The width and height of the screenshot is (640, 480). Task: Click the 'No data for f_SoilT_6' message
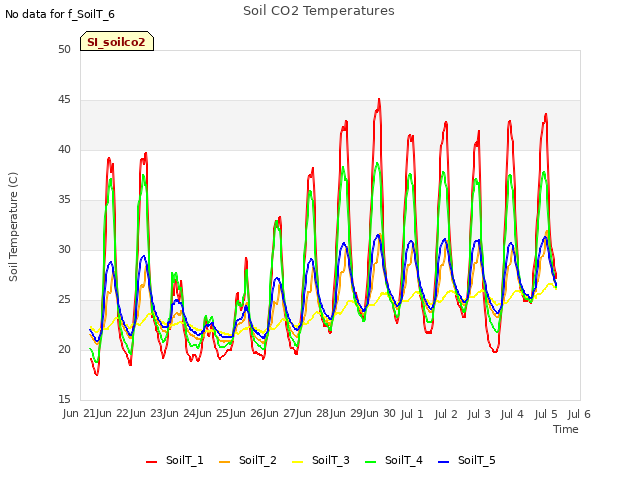60,14
